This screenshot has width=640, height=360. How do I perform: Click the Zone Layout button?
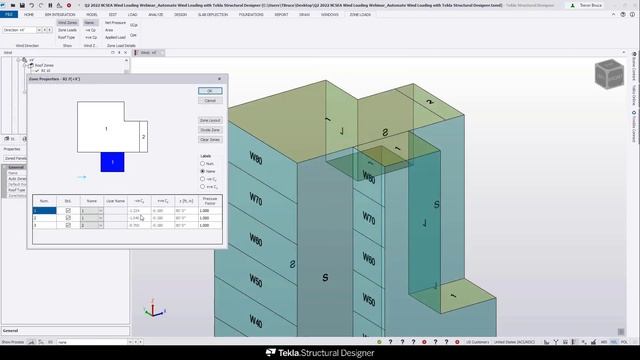tap(210, 120)
